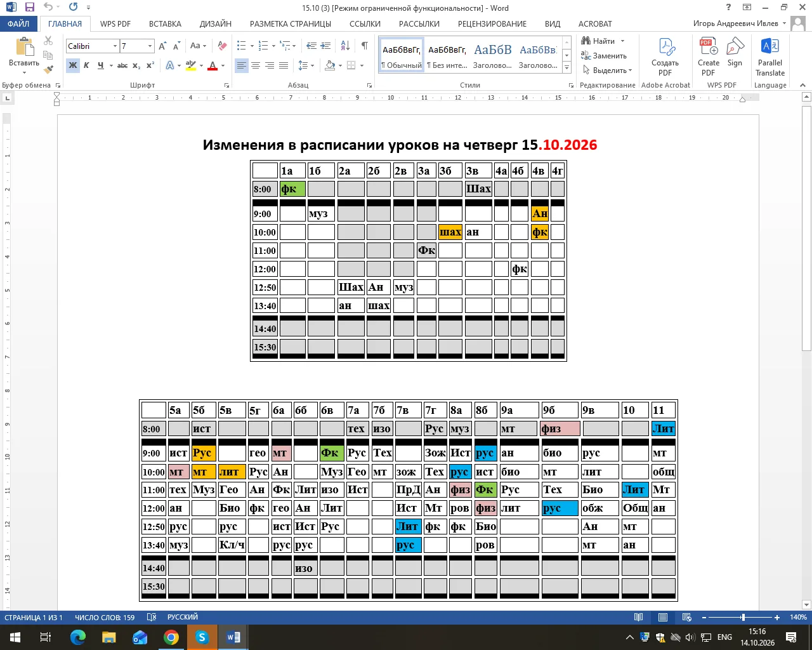812x650 pixels.
Task: Open the Calibri font name dropdown
Action: tap(115, 46)
